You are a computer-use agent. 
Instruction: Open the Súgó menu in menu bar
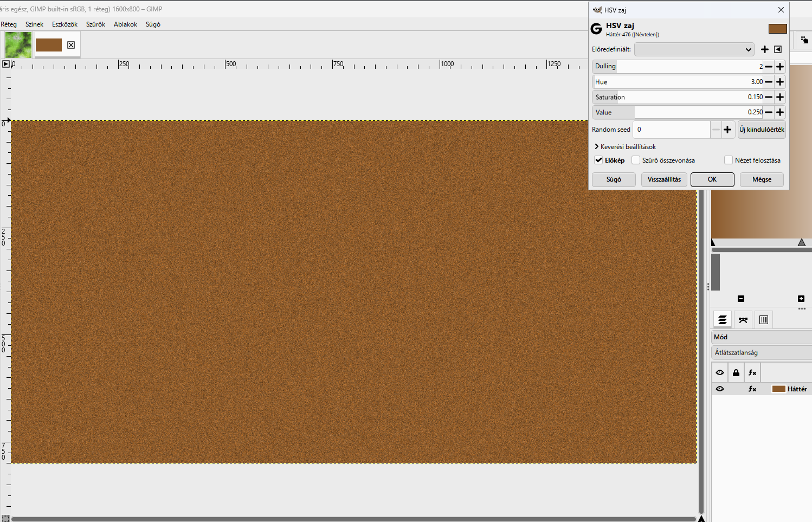point(153,24)
